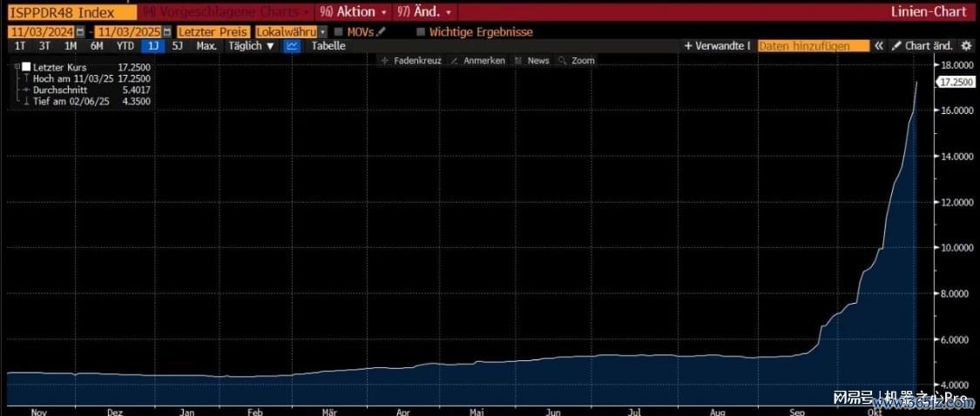Select the Anmerken annotation tool

pyautogui.click(x=478, y=61)
